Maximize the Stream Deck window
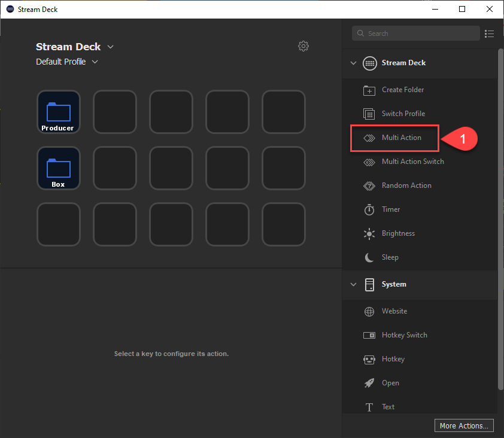The width and height of the screenshot is (504, 438). tap(462, 9)
